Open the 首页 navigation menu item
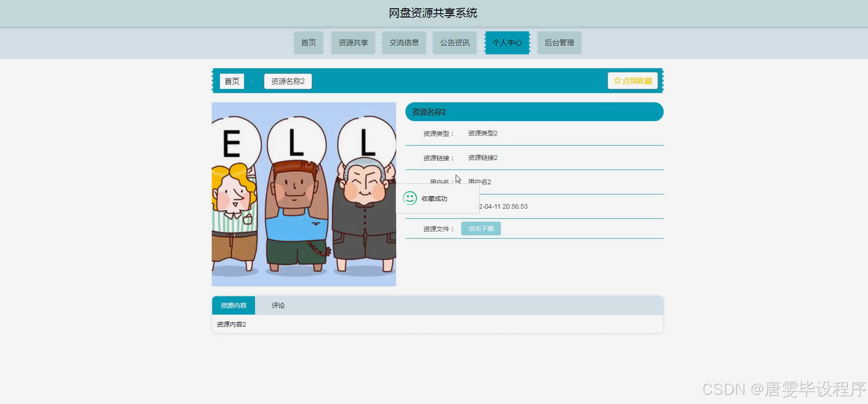This screenshot has width=868, height=404. (x=309, y=43)
